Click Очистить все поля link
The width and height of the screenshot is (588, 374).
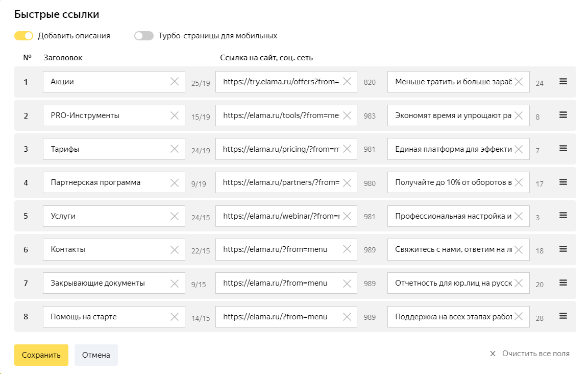[530, 354]
